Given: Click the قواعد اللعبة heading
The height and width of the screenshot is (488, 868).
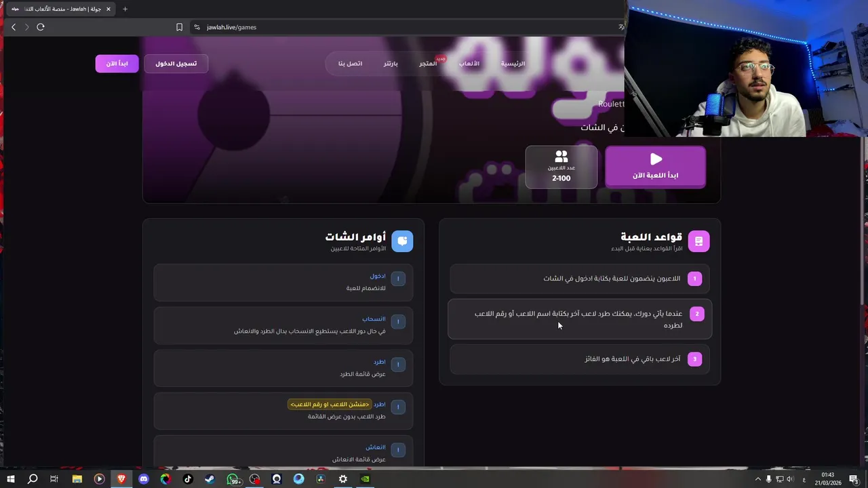Looking at the screenshot, I should click(651, 237).
